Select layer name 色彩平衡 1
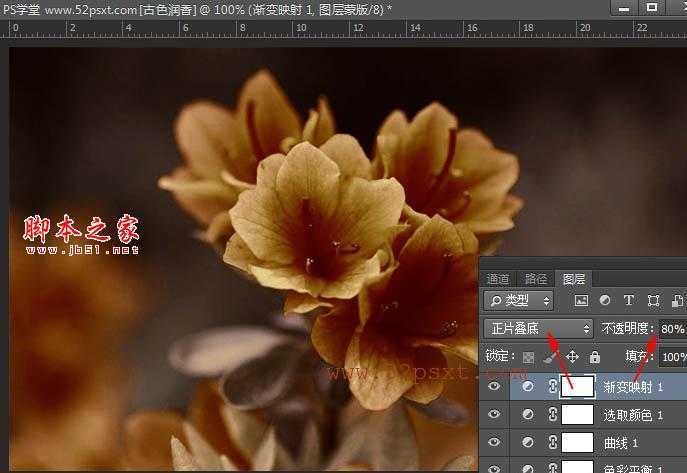Screen dimensions: 687x473 (x=633, y=469)
